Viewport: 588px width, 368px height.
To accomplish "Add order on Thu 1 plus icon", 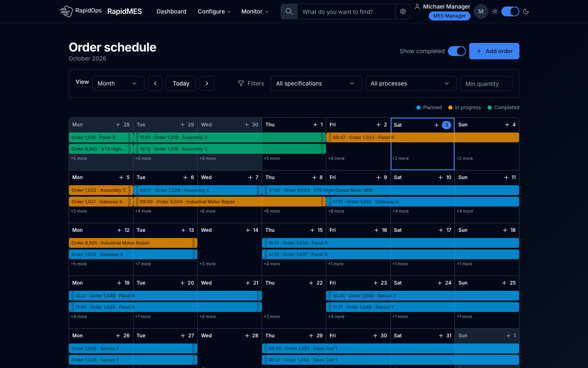I will coord(315,125).
